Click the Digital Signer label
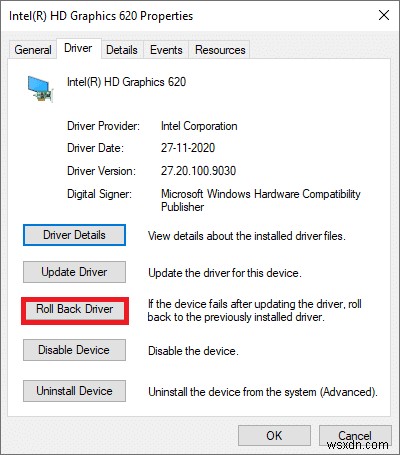This screenshot has height=455, width=400. [x=99, y=194]
